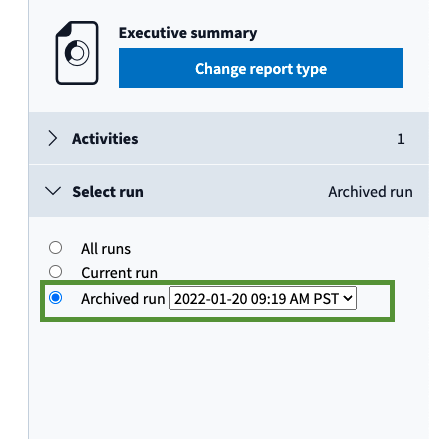Select the All runs radio button
Image resolution: width=429 pixels, height=439 pixels.
[55, 248]
